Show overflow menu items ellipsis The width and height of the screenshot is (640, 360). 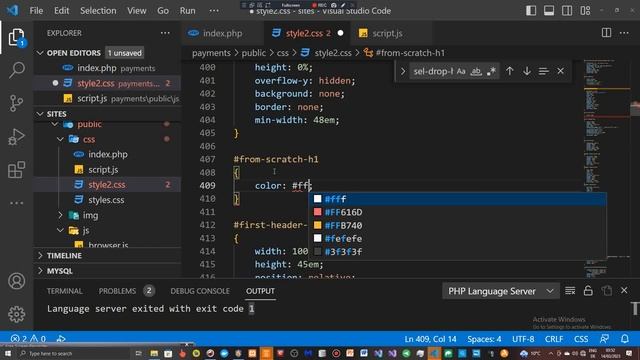tap(214, 11)
